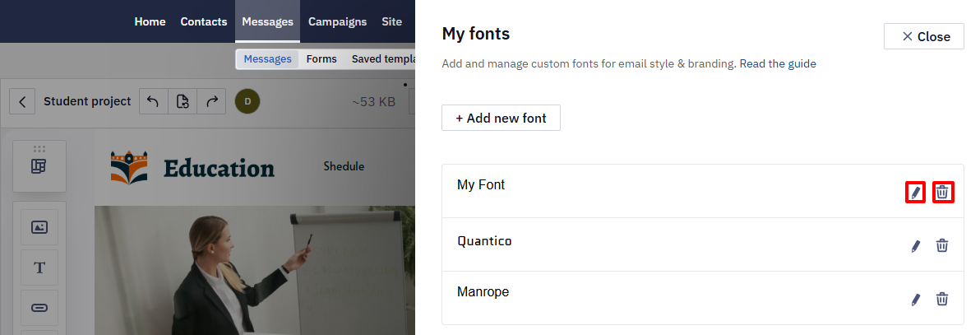Open the Read the guide link
The height and width of the screenshot is (335, 980).
point(778,63)
